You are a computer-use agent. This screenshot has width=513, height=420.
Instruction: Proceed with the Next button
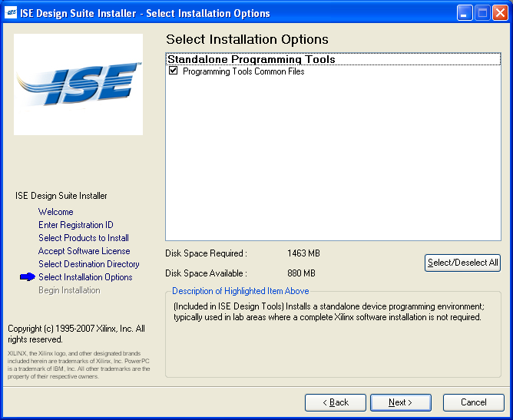point(401,402)
